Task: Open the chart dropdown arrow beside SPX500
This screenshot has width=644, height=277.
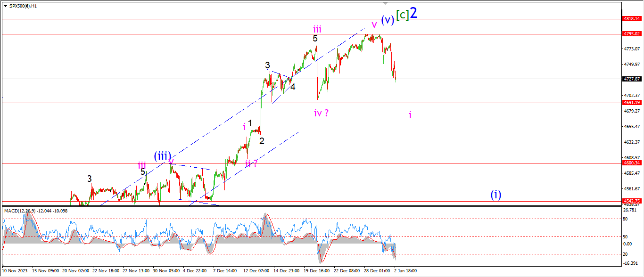Action: (5, 5)
